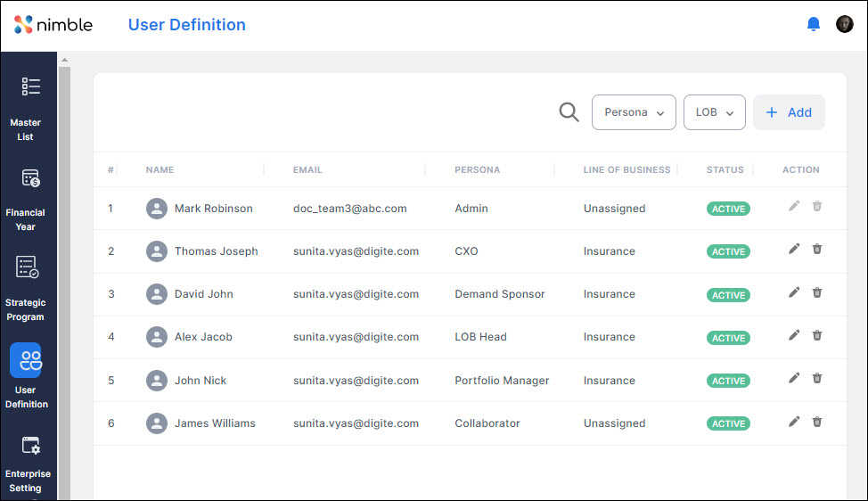Open the Master List menu
Image resolution: width=868 pixels, height=501 pixels.
point(28,107)
